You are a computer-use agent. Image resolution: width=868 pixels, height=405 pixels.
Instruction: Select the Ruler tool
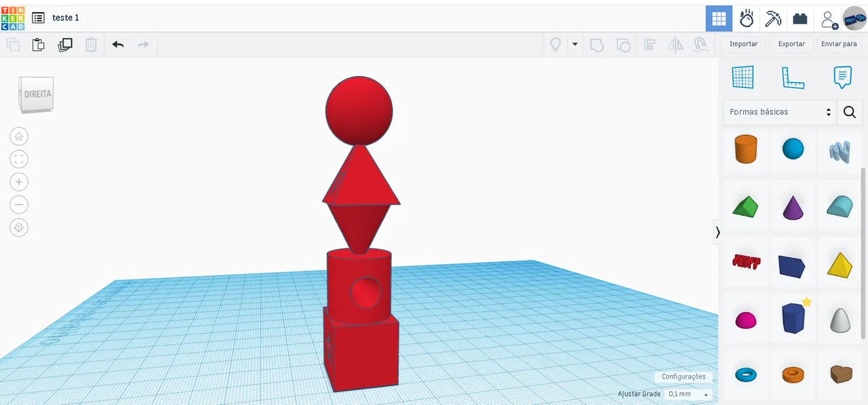[x=793, y=77]
